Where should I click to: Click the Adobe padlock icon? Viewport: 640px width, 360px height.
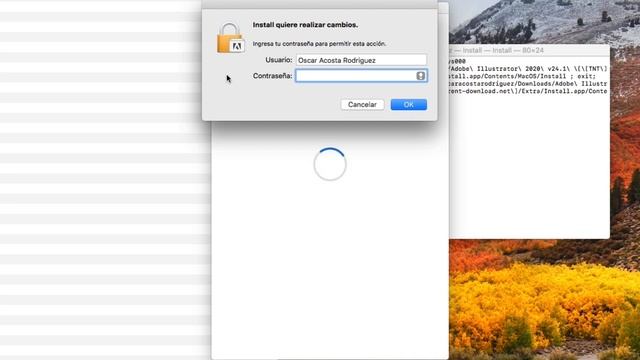[x=230, y=38]
